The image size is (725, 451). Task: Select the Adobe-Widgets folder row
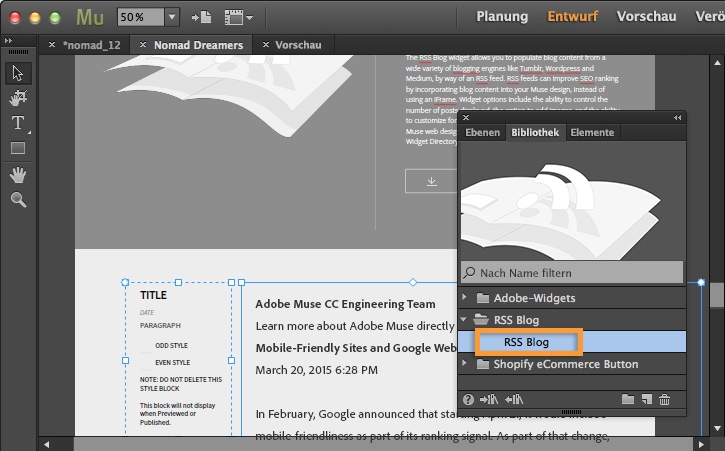(572, 298)
